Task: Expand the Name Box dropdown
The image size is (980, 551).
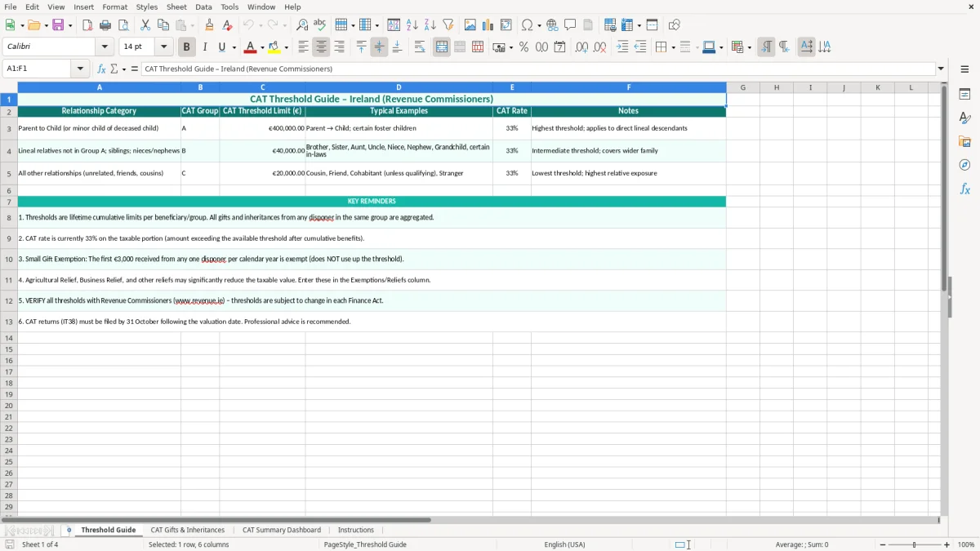Action: (x=80, y=69)
